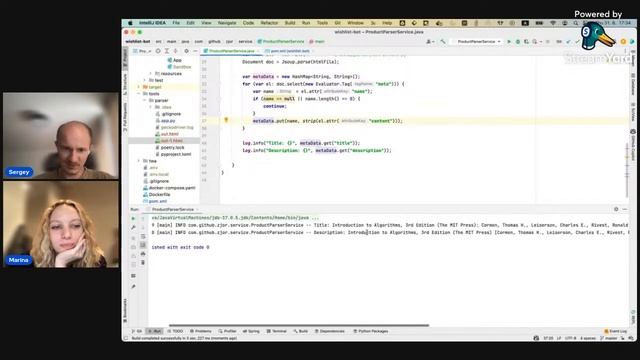This screenshot has width=640, height=360.
Task: Click the build hammer icon in toolbar
Action: (x=443, y=42)
